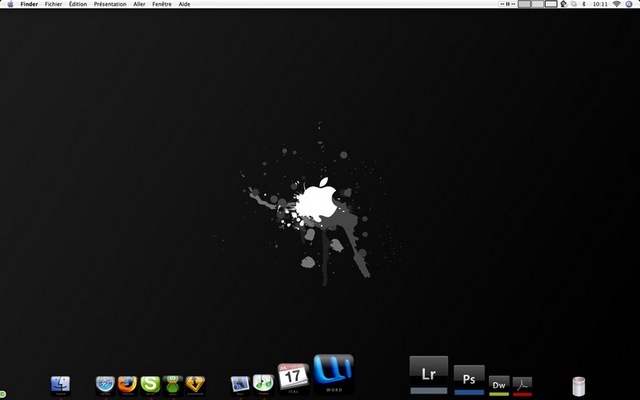The image size is (640, 400).
Task: Click the 10:11 menu bar clock
Action: coord(600,4)
